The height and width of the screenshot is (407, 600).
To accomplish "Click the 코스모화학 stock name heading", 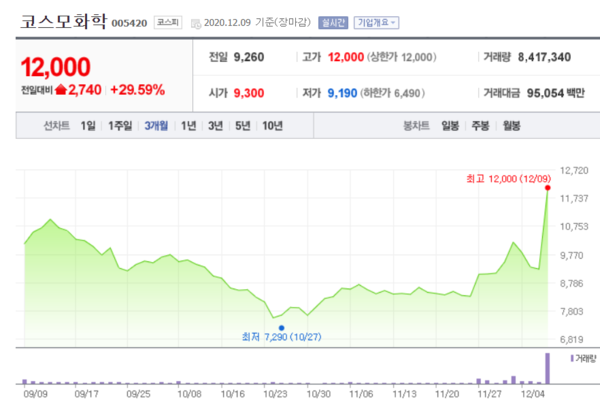I will [64, 22].
